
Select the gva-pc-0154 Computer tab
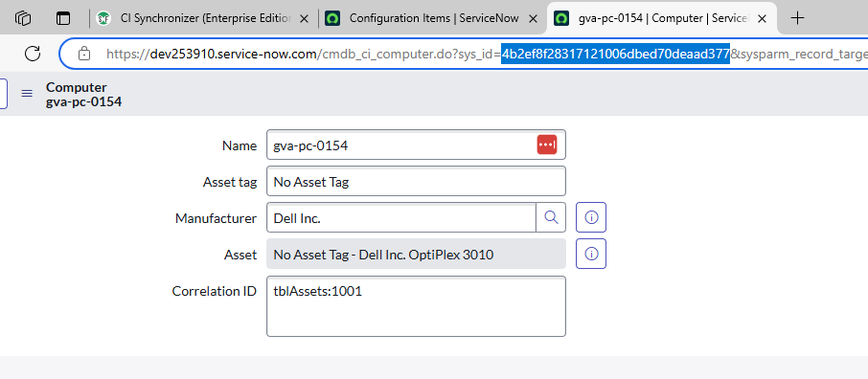click(x=662, y=18)
